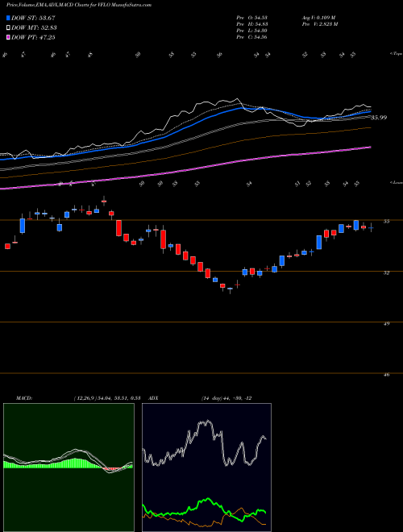Image resolution: width=403 pixels, height=532 pixels.
Task: Click the ADX (14 day) parameter values
Action: coord(226,398)
